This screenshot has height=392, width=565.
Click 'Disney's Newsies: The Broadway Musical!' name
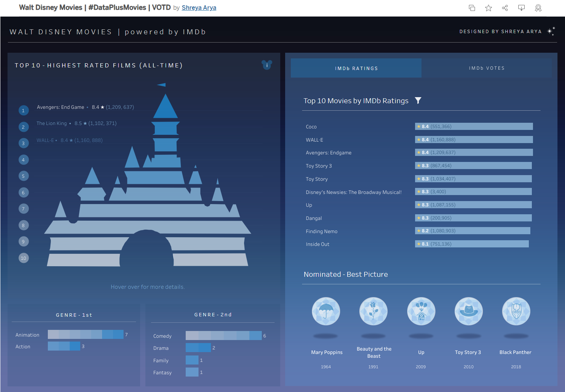(x=354, y=192)
